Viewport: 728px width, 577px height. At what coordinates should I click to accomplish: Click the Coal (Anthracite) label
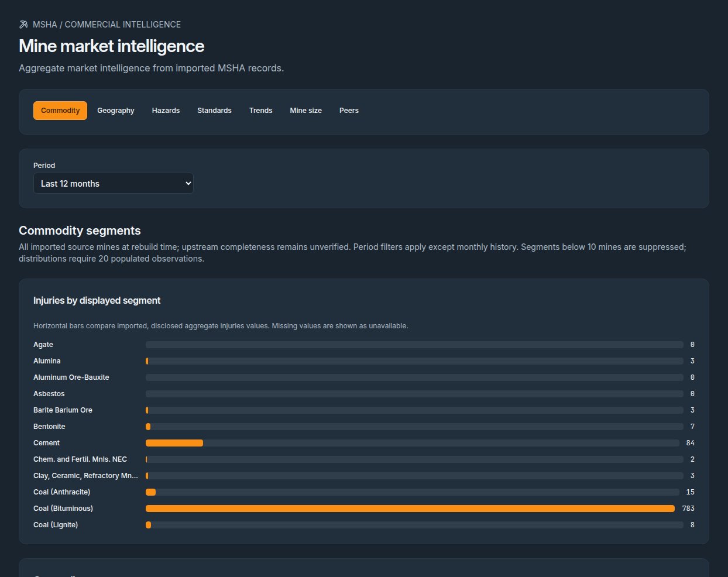coord(62,492)
